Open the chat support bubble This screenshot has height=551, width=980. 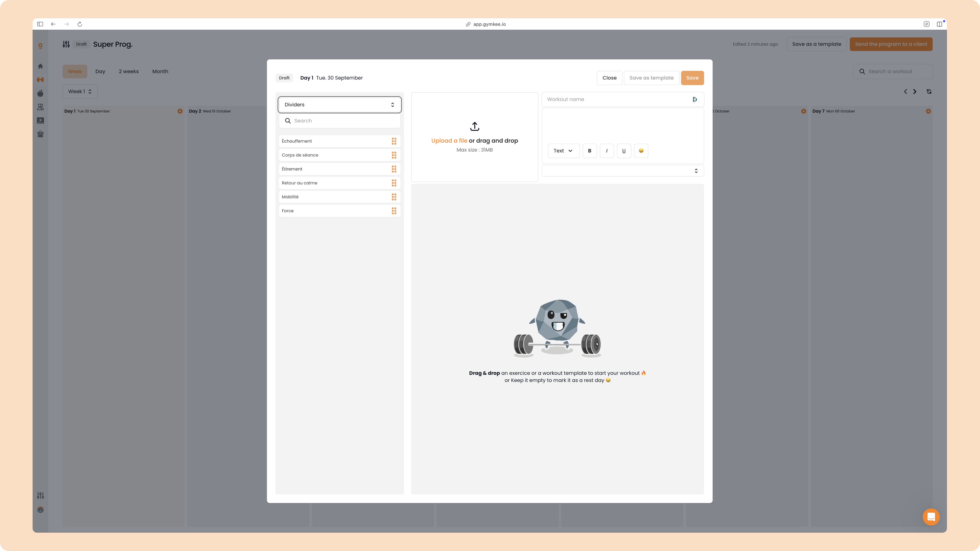(931, 517)
